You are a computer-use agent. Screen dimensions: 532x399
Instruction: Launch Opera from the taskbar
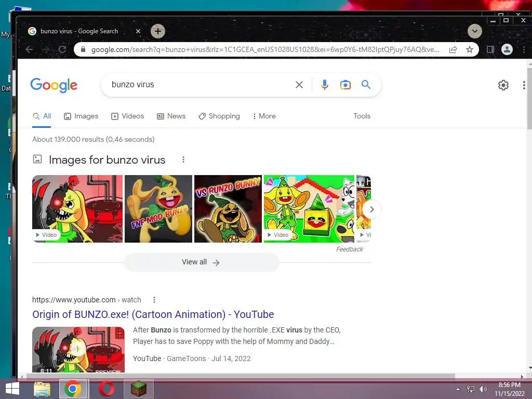[x=106, y=389]
